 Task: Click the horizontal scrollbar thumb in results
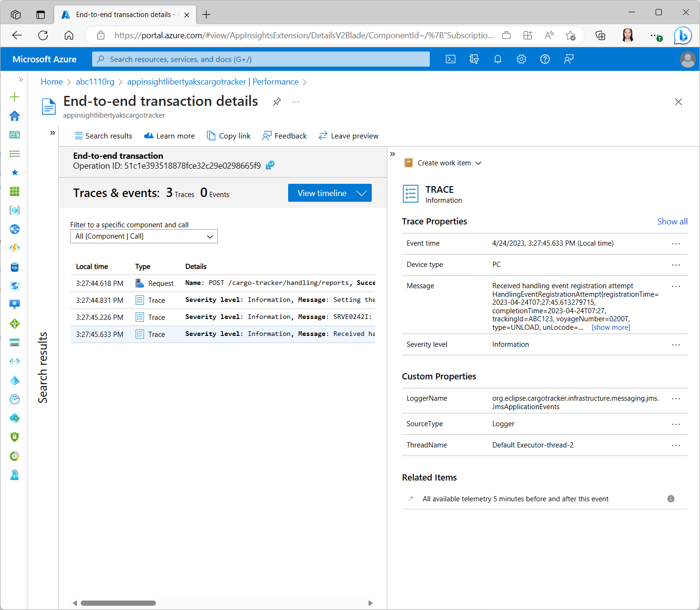(x=118, y=603)
